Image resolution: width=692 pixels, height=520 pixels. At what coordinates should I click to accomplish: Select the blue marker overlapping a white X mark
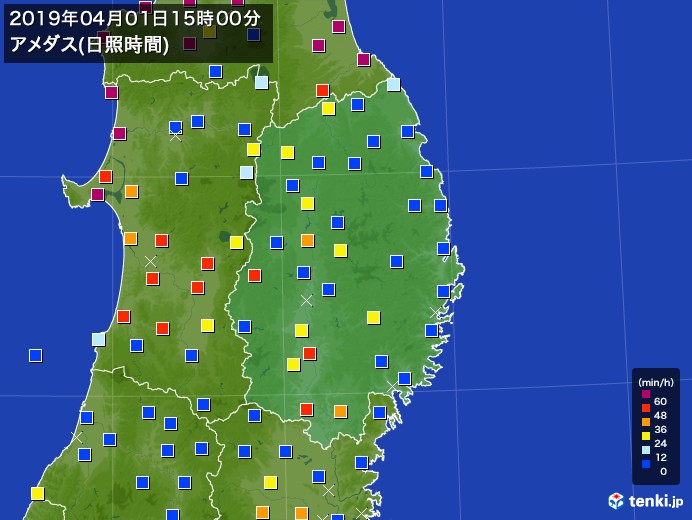click(x=176, y=127)
